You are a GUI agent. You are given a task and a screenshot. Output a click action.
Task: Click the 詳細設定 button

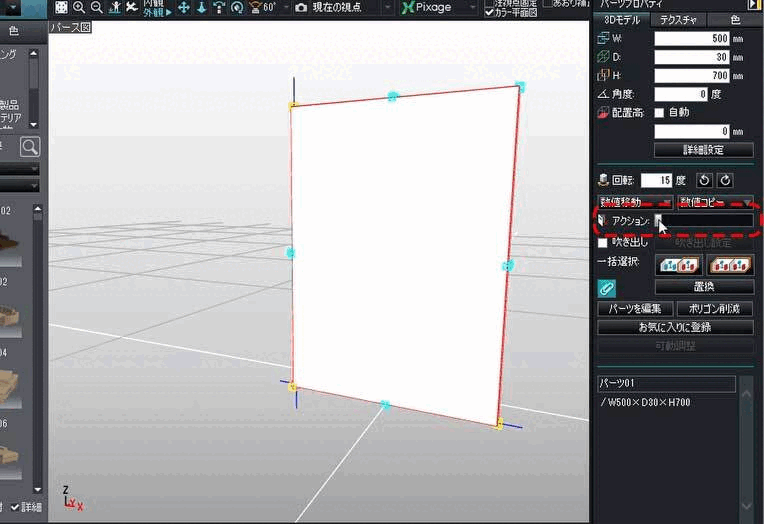(703, 150)
